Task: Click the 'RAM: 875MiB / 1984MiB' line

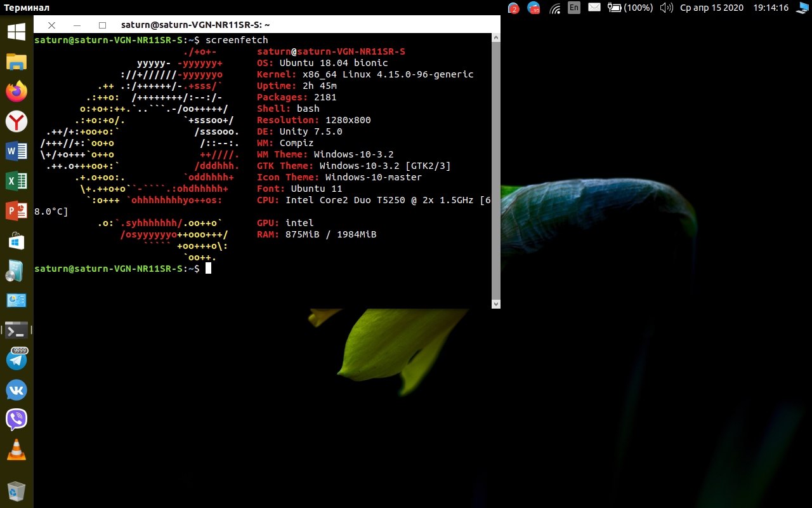Action: 317,234
